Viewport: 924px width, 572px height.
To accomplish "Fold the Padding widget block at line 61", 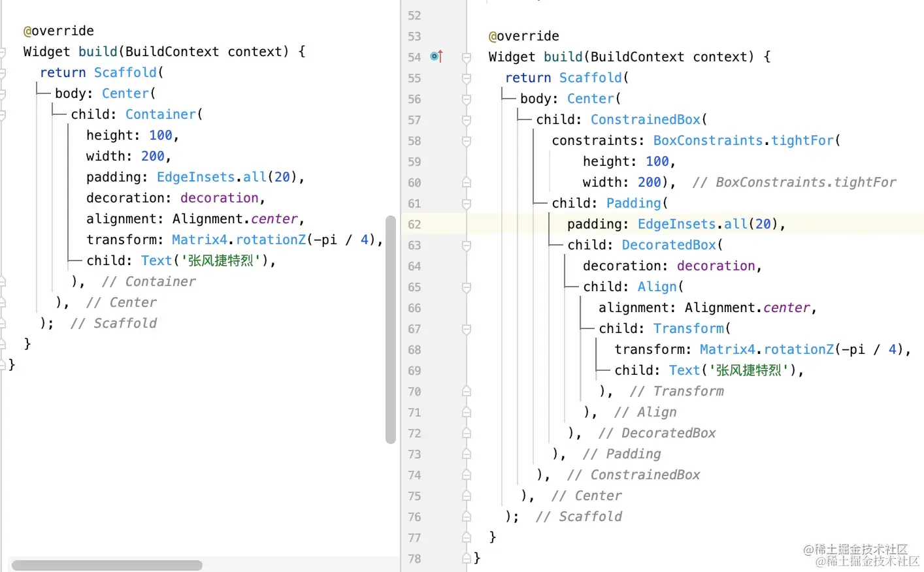I will point(467,204).
